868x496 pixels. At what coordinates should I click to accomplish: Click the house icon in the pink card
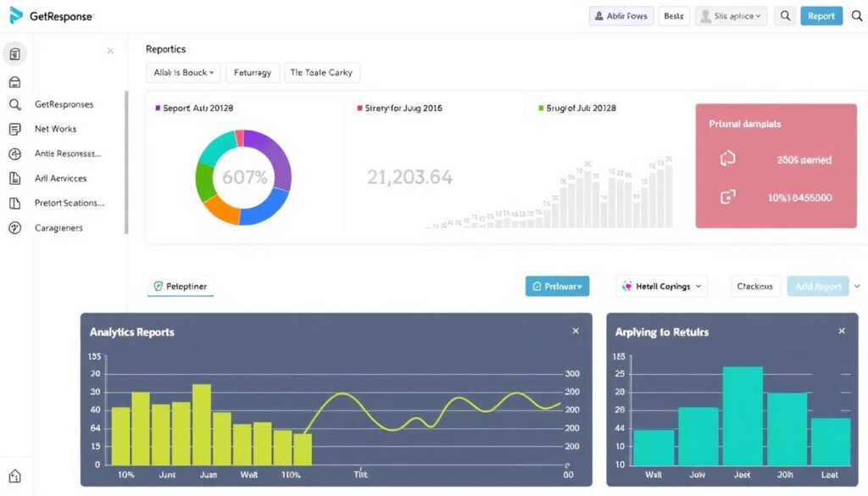(726, 159)
